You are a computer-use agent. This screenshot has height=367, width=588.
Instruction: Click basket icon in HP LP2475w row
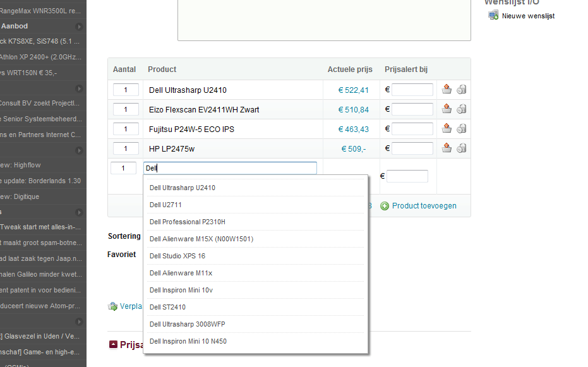click(447, 148)
